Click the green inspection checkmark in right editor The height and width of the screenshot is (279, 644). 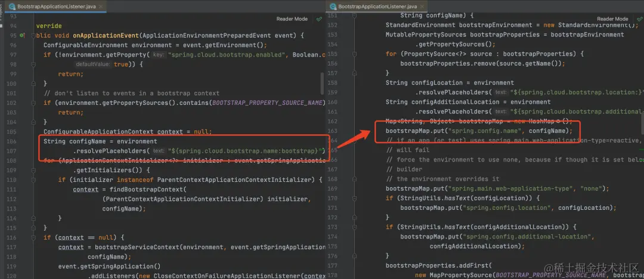639,19
